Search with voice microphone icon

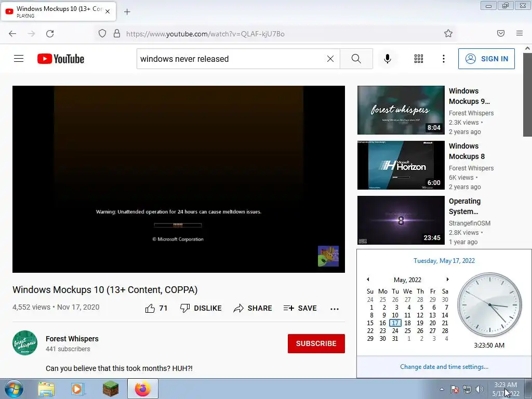388,59
